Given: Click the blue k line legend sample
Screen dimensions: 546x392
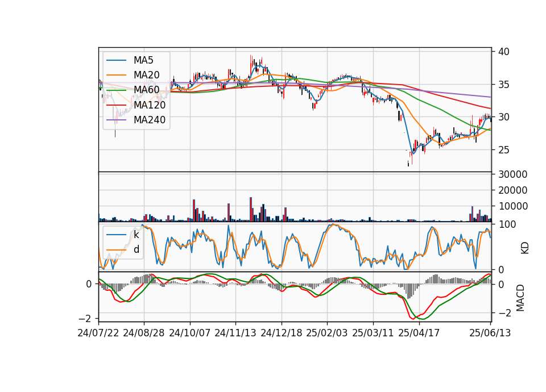Looking at the screenshot, I should pos(116,235).
